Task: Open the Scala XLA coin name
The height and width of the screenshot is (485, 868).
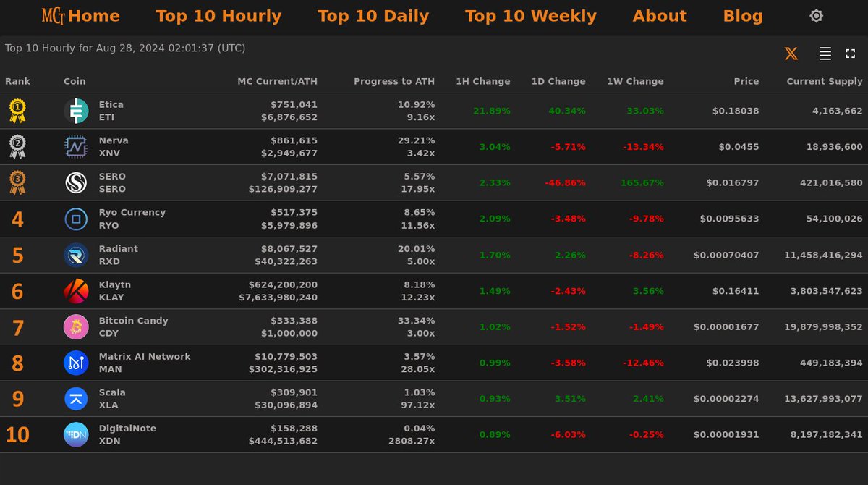Action: (112, 399)
